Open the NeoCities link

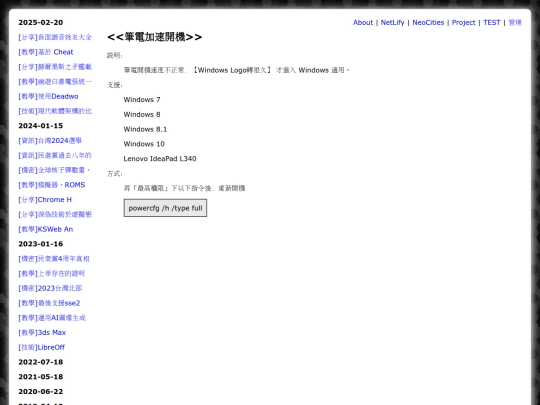tap(428, 22)
